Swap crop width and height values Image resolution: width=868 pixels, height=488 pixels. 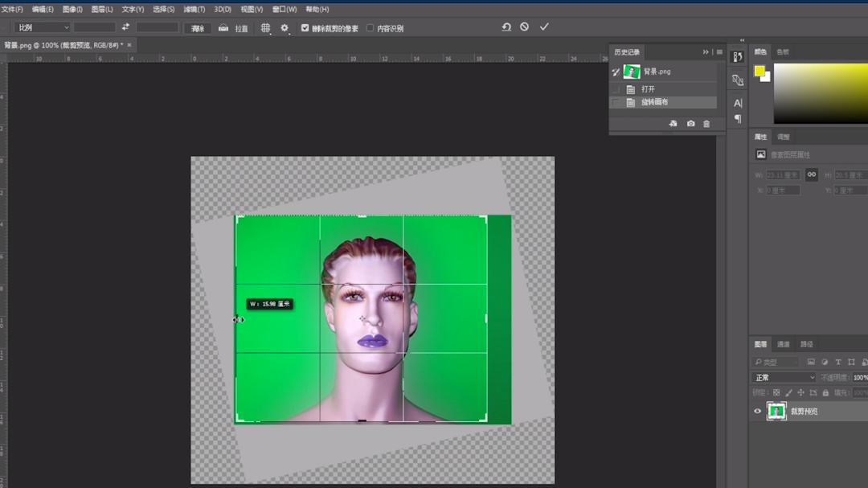[x=125, y=27]
